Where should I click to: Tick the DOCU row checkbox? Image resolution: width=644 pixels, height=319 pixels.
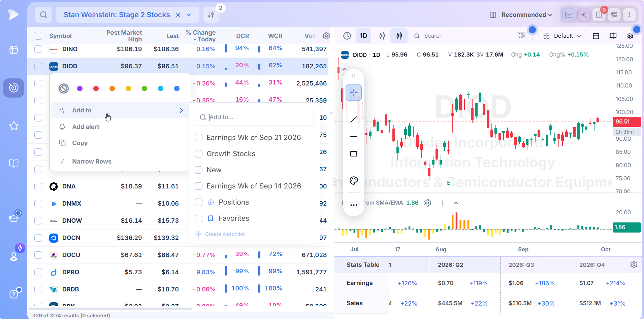click(38, 255)
